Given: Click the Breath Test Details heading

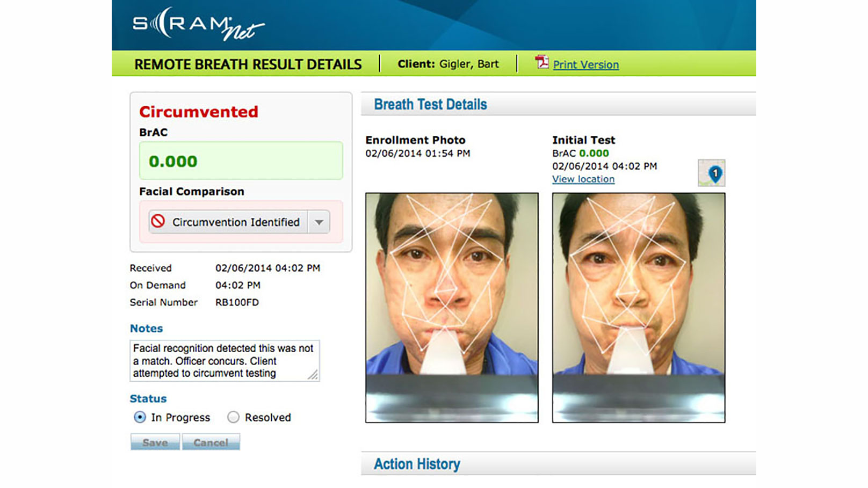Looking at the screenshot, I should pyautogui.click(x=430, y=104).
